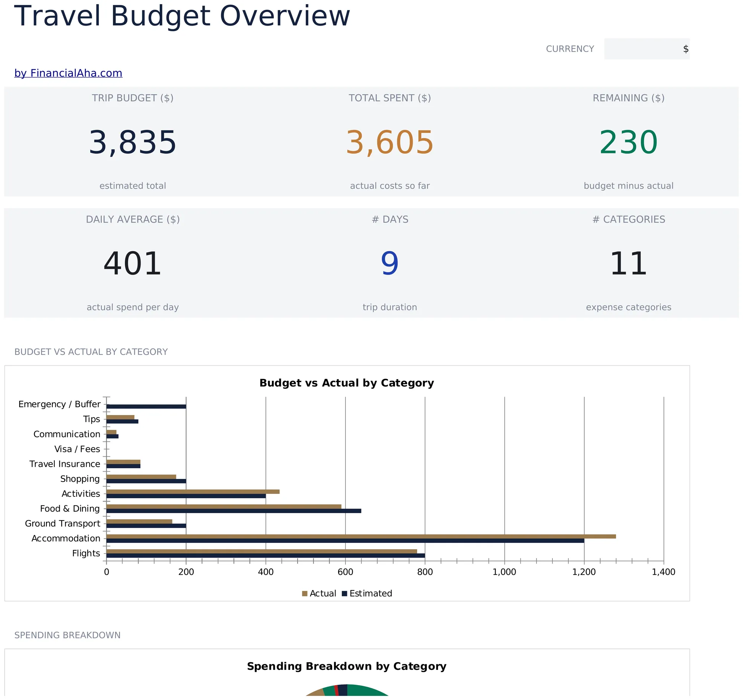Click the Accommodation axis label
Screen dimensions: 743x700
[x=66, y=539]
